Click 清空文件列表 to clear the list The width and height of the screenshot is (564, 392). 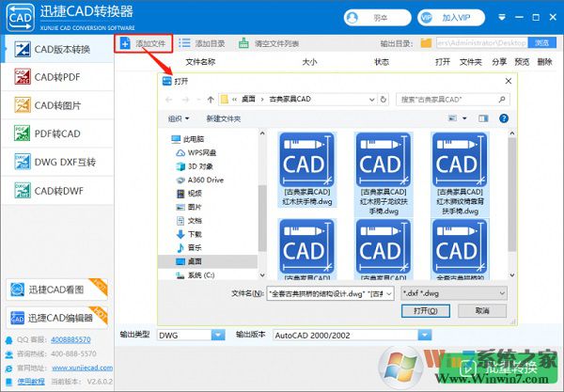point(269,43)
